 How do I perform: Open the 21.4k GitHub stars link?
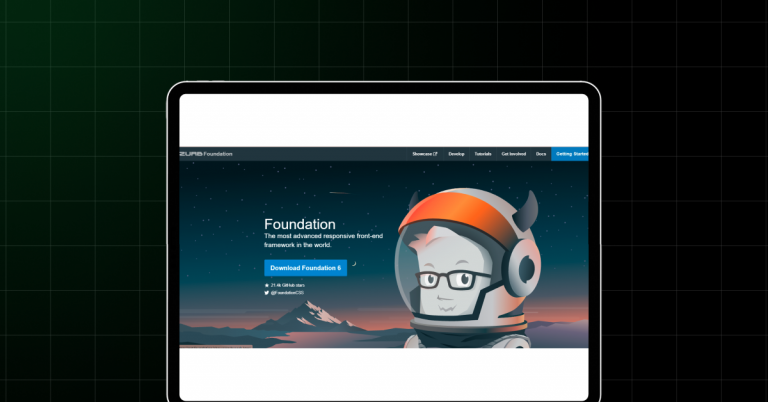coord(287,285)
